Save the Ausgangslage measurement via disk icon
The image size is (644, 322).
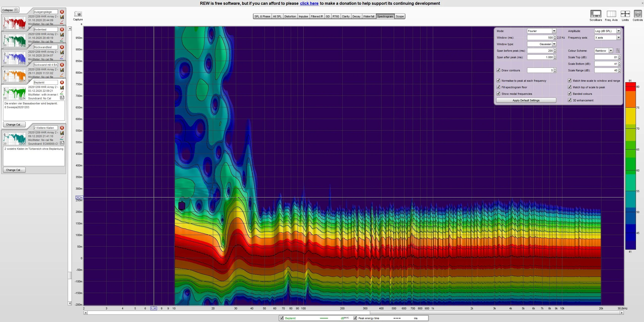pyautogui.click(x=62, y=17)
